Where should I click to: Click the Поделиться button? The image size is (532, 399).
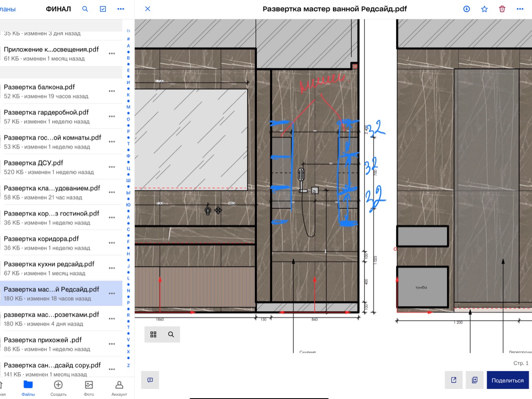507,380
